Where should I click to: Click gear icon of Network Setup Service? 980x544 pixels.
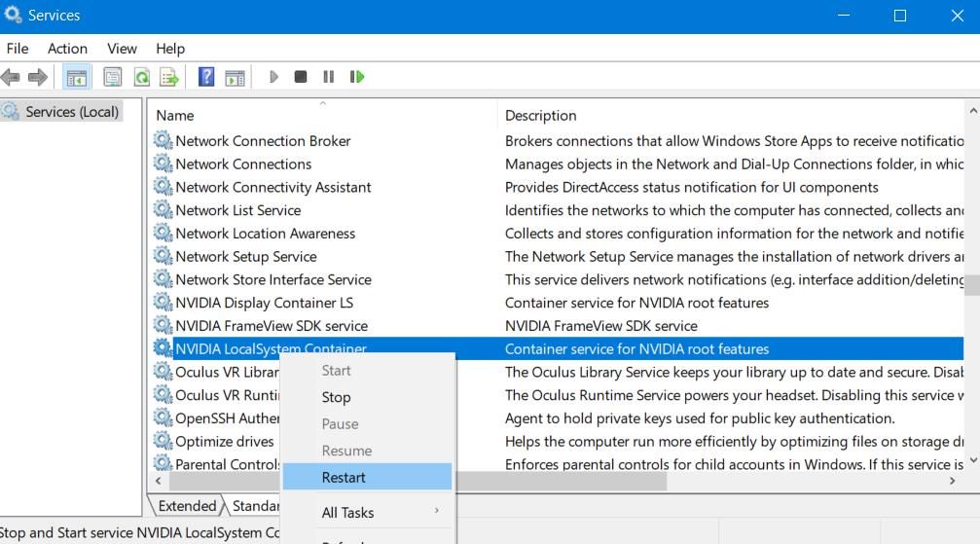click(163, 256)
